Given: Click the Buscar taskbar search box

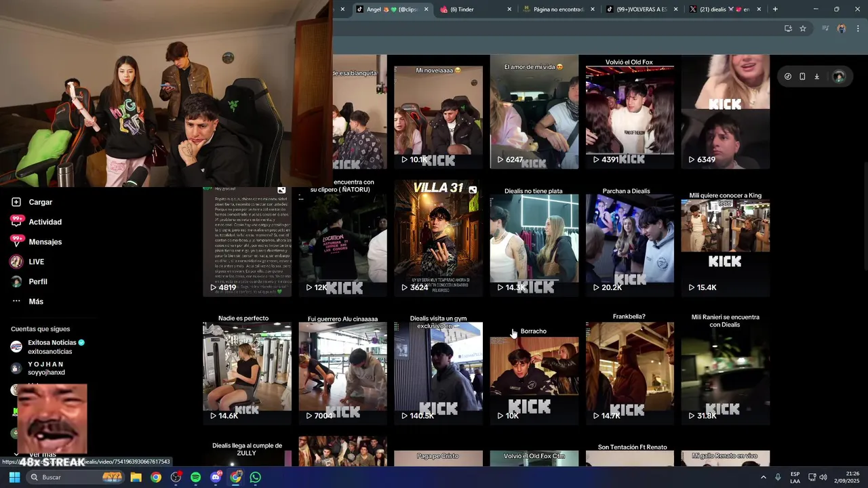Looking at the screenshot, I should click(76, 477).
